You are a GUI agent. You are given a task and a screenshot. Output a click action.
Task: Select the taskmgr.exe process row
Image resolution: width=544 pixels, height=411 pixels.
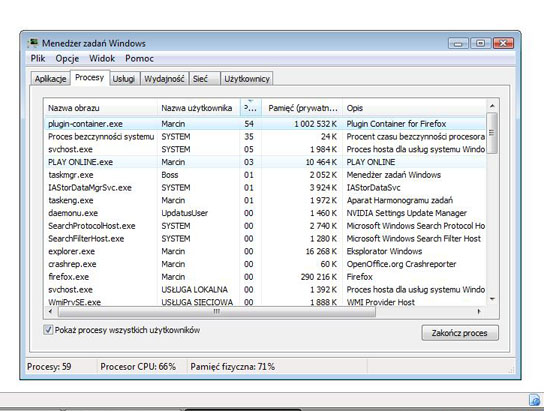265,175
